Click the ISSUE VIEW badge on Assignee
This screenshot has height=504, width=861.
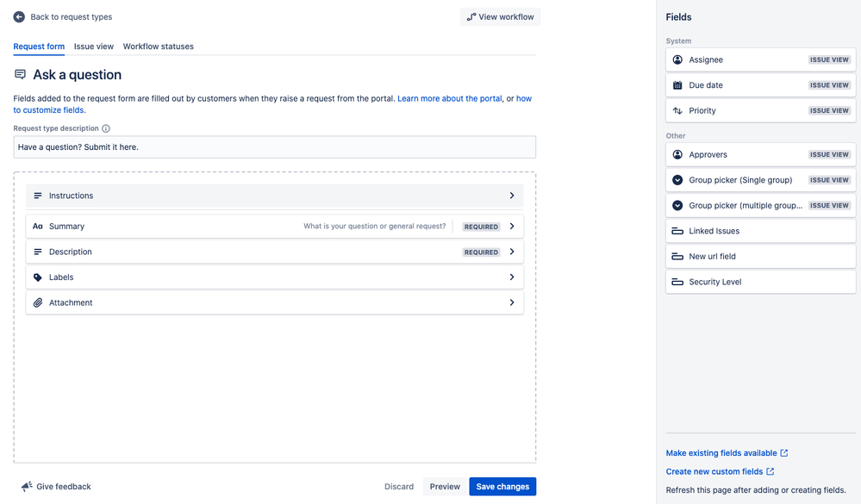coord(829,59)
